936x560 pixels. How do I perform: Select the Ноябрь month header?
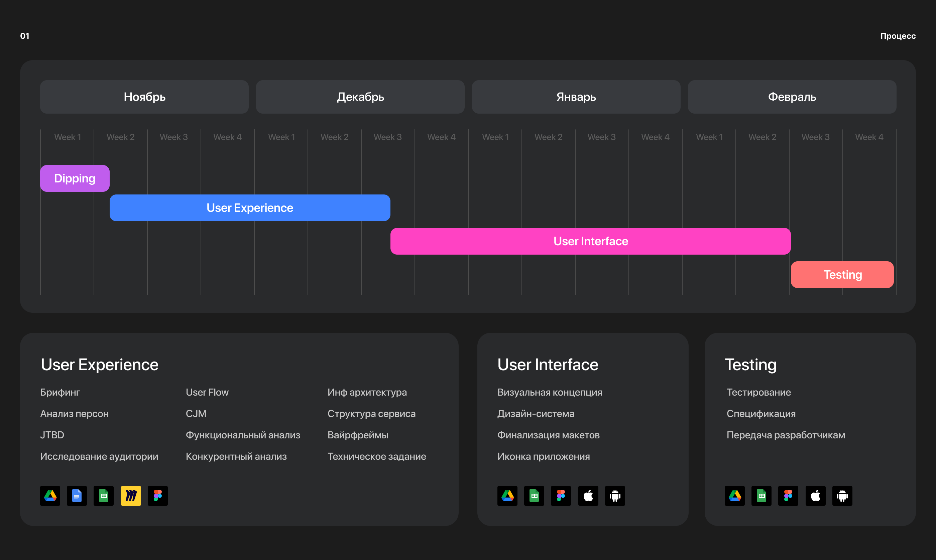pos(144,97)
